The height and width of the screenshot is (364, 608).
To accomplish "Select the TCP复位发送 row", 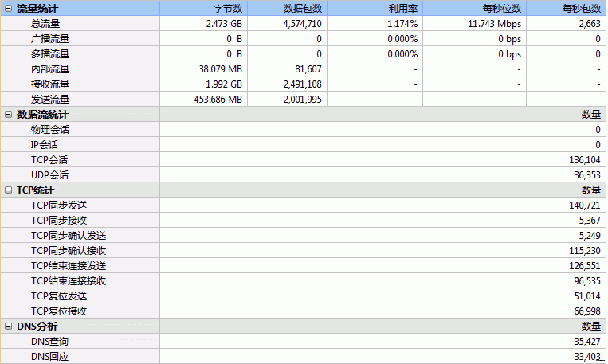I will pos(304,296).
